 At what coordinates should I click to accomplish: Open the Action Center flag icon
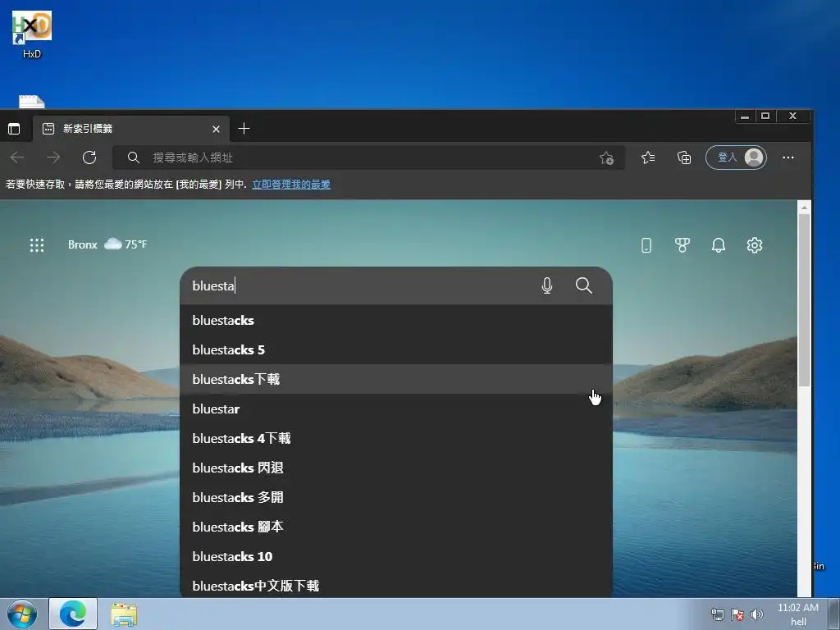pyautogui.click(x=737, y=614)
